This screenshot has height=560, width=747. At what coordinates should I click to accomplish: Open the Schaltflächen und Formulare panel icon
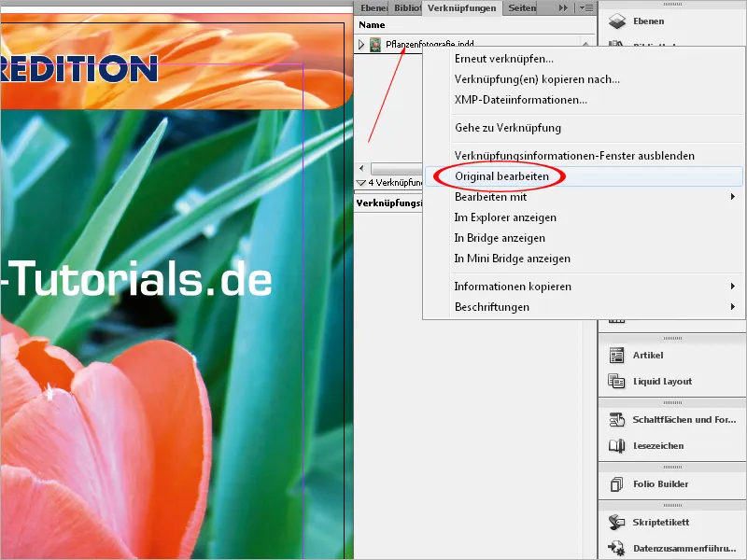click(617, 419)
